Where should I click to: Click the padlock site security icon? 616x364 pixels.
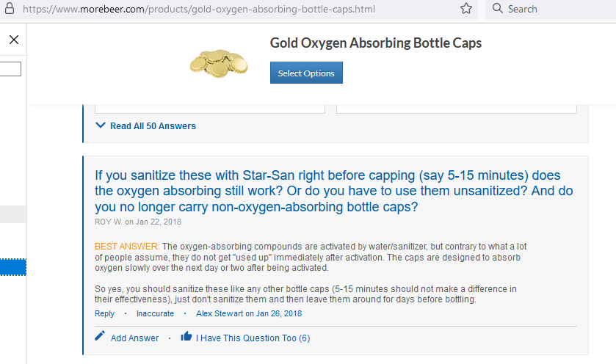pyautogui.click(x=10, y=9)
